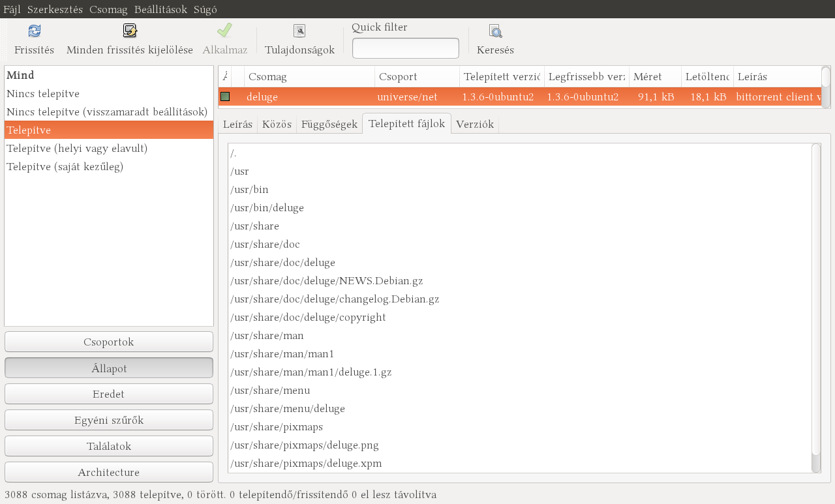This screenshot has width=835, height=504.
Task: Select the Nincs telepítve filter
Action: click(x=109, y=93)
